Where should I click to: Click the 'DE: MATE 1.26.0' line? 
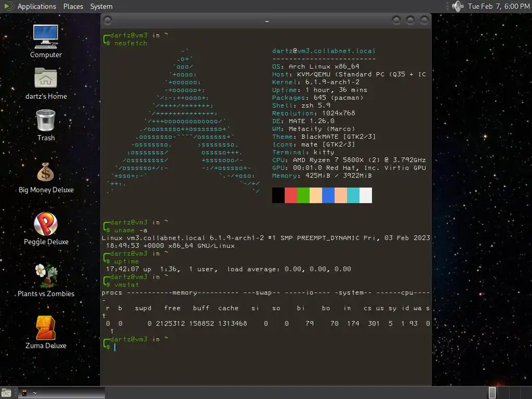pyautogui.click(x=303, y=121)
